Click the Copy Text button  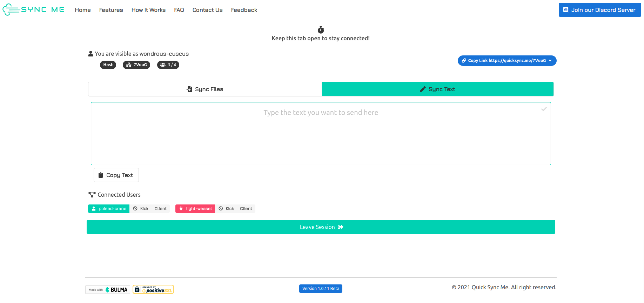click(116, 175)
